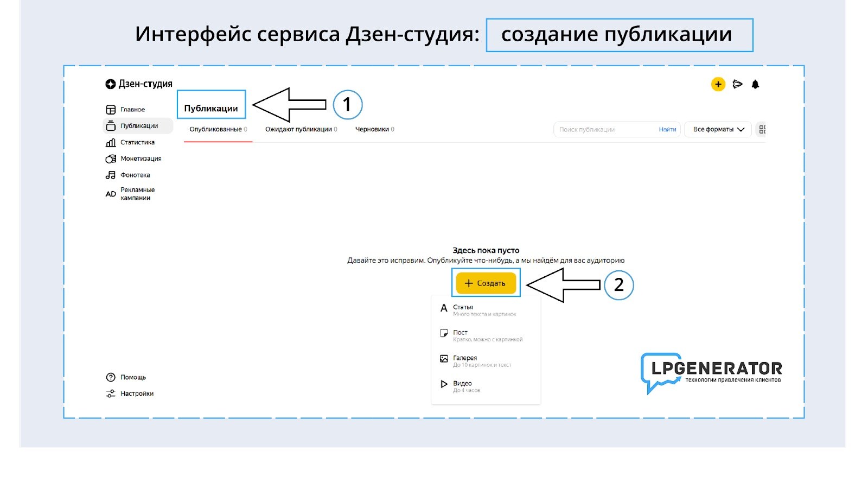Screen dimensions: 868x482
Task: Open Статистика in the sidebar
Action: [137, 142]
